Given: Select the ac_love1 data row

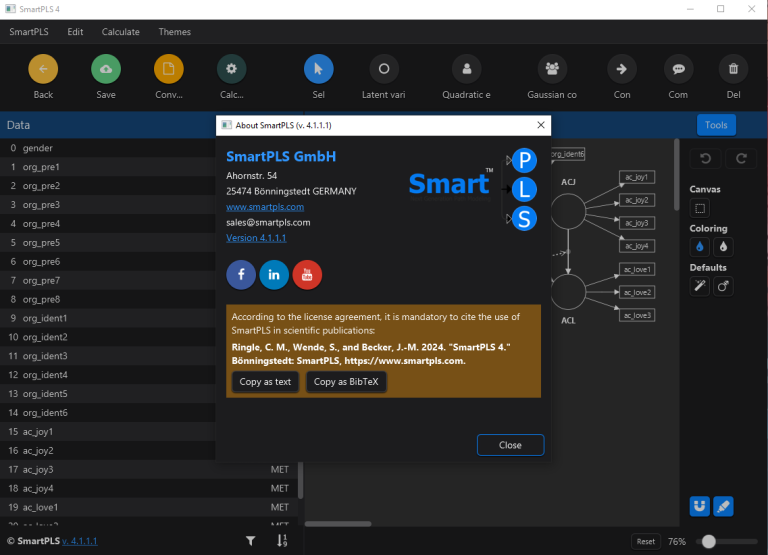Looking at the screenshot, I should [149, 507].
